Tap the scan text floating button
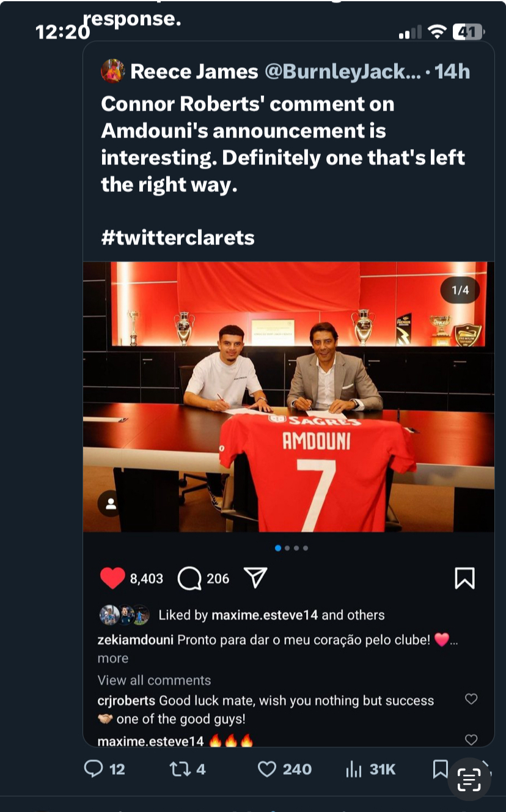This screenshot has height=812, width=506. [x=469, y=778]
